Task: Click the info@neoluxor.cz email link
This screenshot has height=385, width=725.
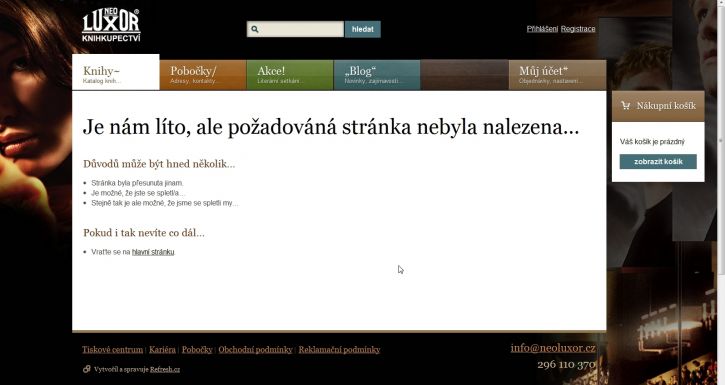Action: click(x=553, y=348)
